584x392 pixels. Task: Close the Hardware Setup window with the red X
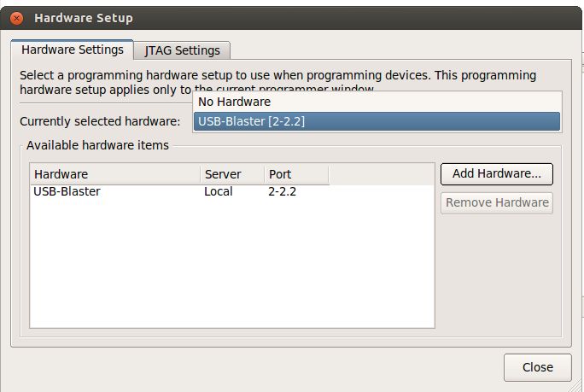point(16,18)
